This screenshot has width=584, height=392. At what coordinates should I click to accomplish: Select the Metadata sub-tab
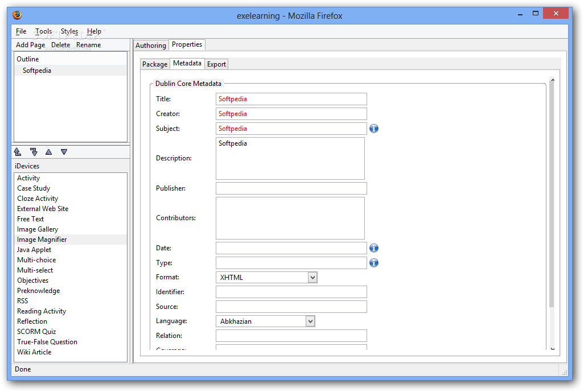click(x=187, y=63)
